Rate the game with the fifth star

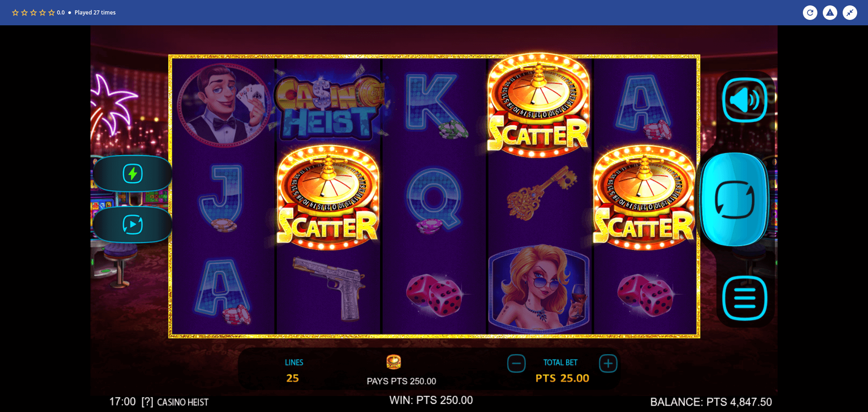tap(52, 13)
